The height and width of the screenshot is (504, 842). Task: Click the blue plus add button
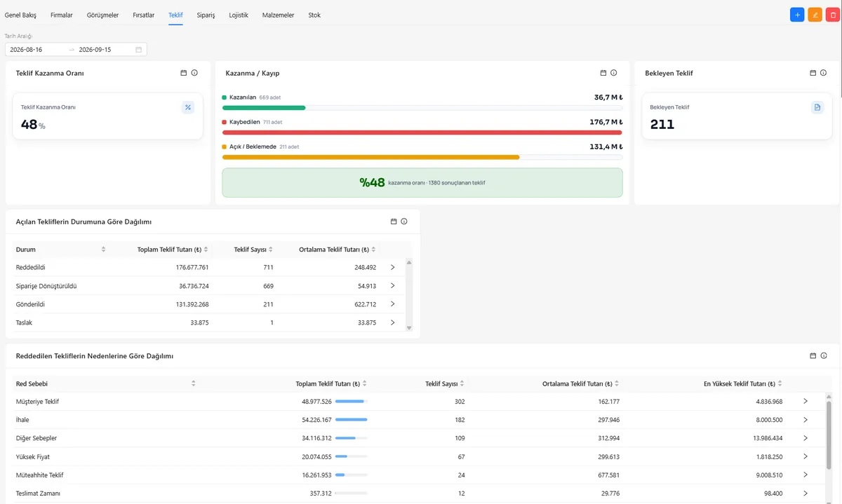[797, 15]
